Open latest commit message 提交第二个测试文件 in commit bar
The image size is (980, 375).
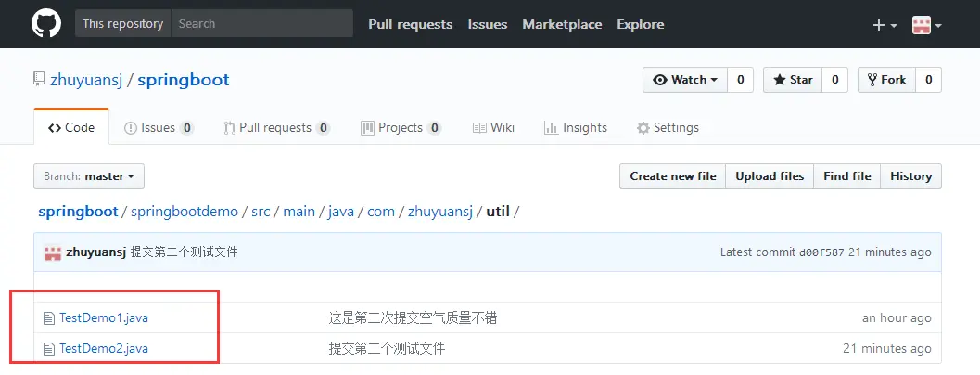tap(184, 252)
